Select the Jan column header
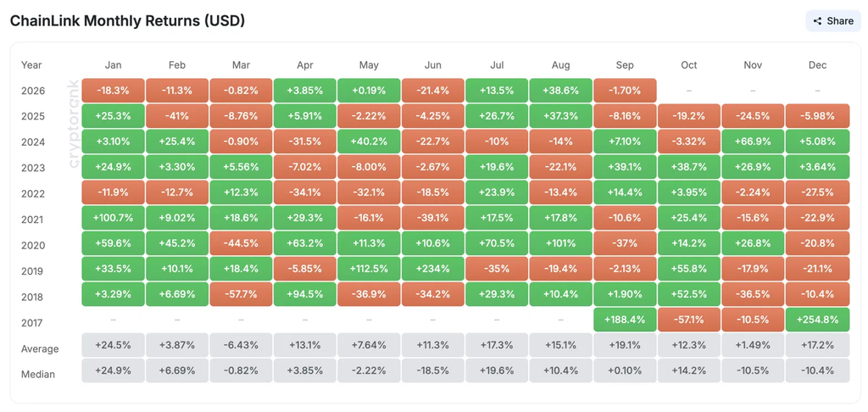The image size is (868, 412). click(114, 64)
